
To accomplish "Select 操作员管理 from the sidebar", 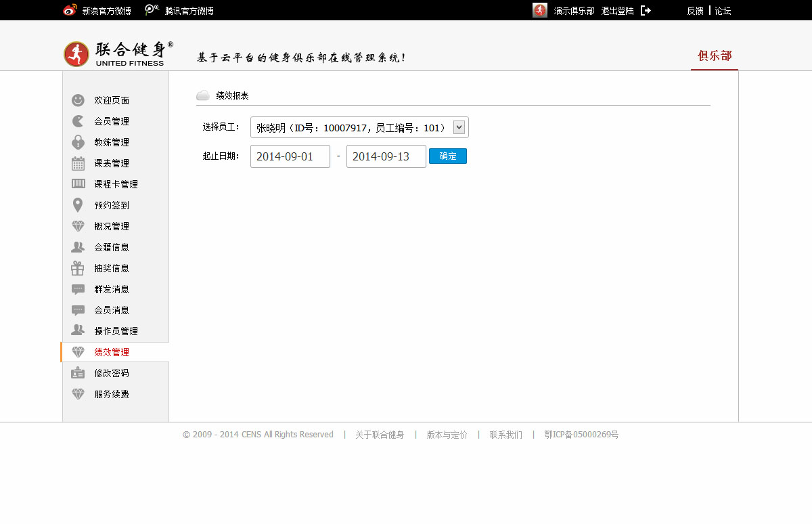I will [116, 331].
